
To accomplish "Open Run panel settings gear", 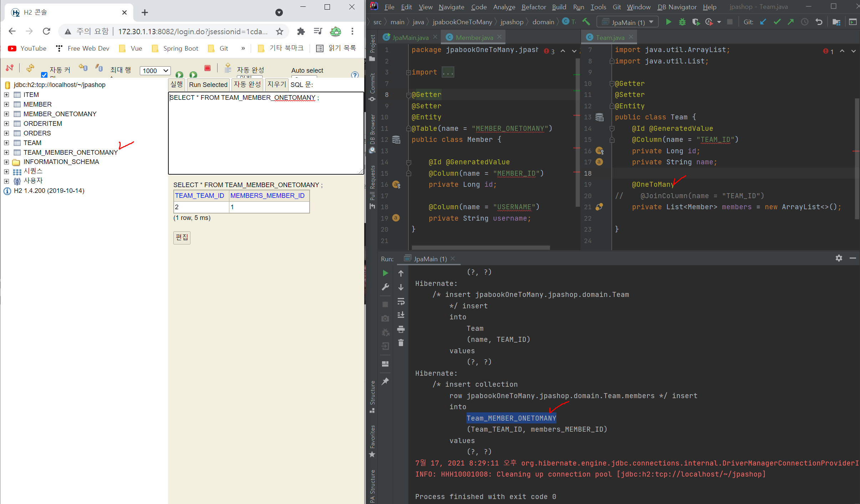I will [839, 258].
